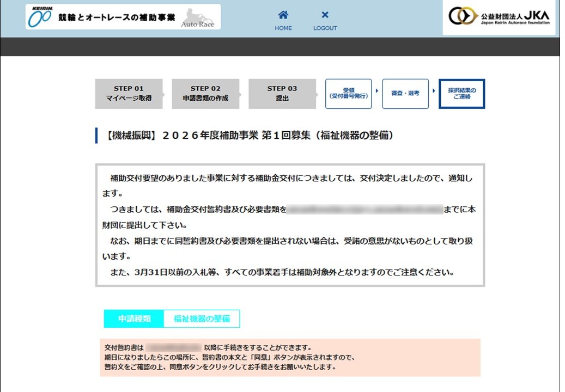
Task: Click the HOME house icon
Action: tap(283, 15)
